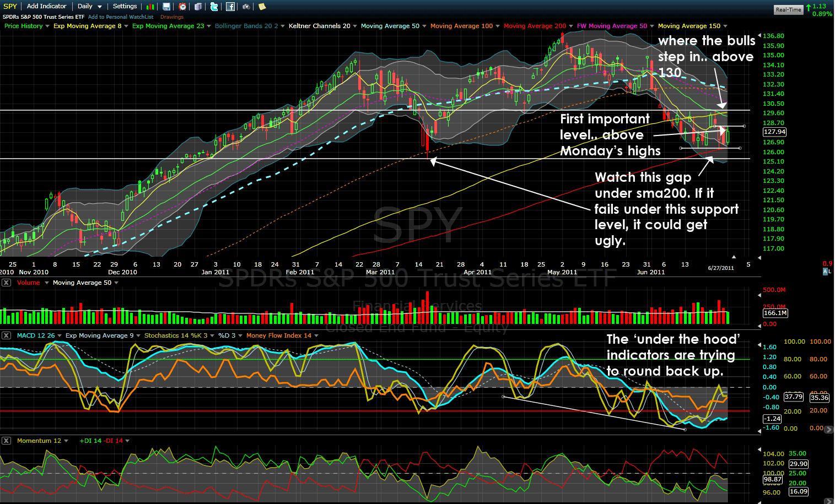This screenshot has width=835, height=504.
Task: Click the Real-Time button
Action: [x=788, y=9]
